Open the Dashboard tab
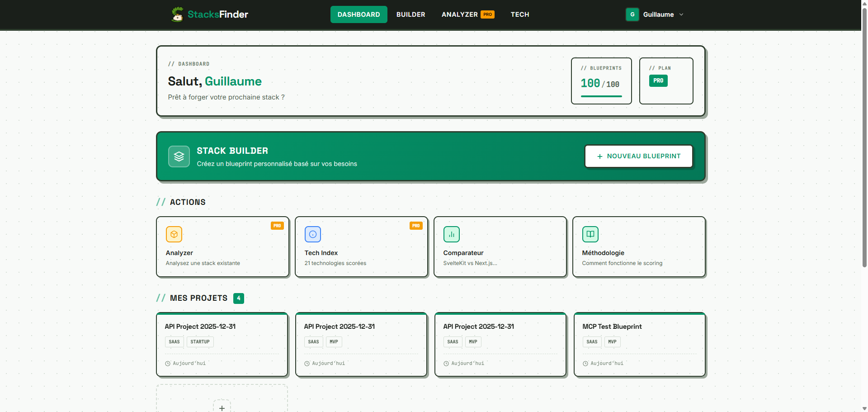This screenshot has width=868, height=412. pos(359,14)
